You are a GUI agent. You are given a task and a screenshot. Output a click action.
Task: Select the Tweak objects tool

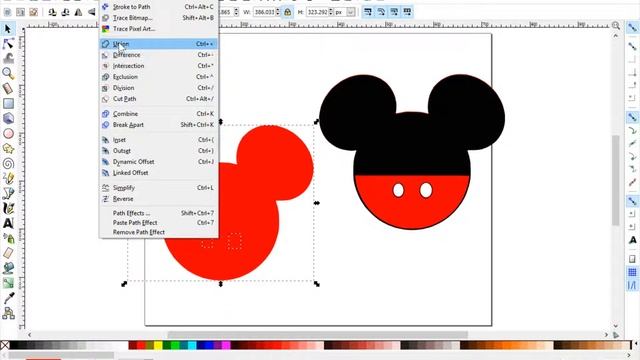point(8,58)
